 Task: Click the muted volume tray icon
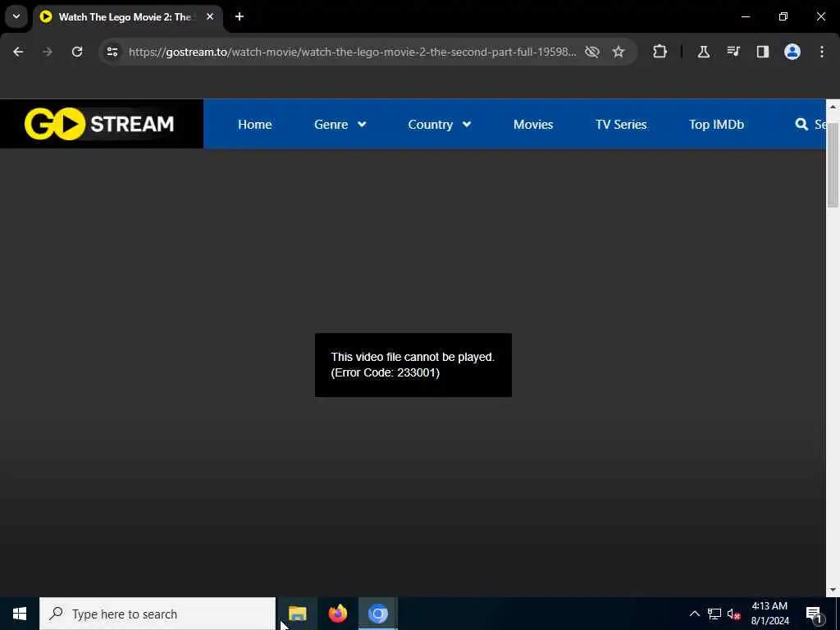(734, 614)
